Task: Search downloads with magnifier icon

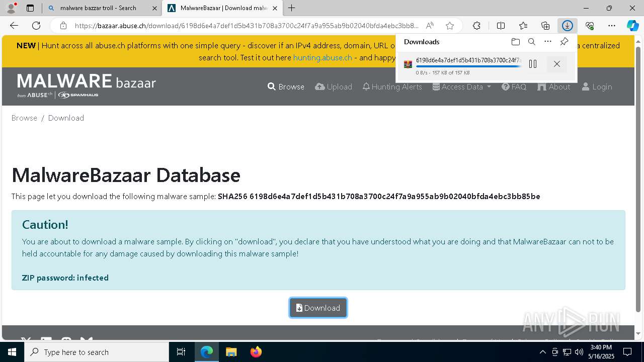Action: [532, 42]
